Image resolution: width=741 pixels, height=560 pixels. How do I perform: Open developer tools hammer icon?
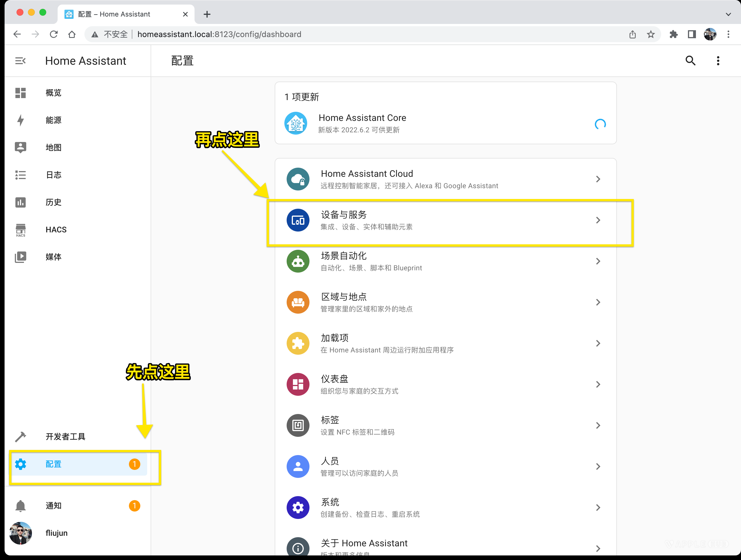21,437
